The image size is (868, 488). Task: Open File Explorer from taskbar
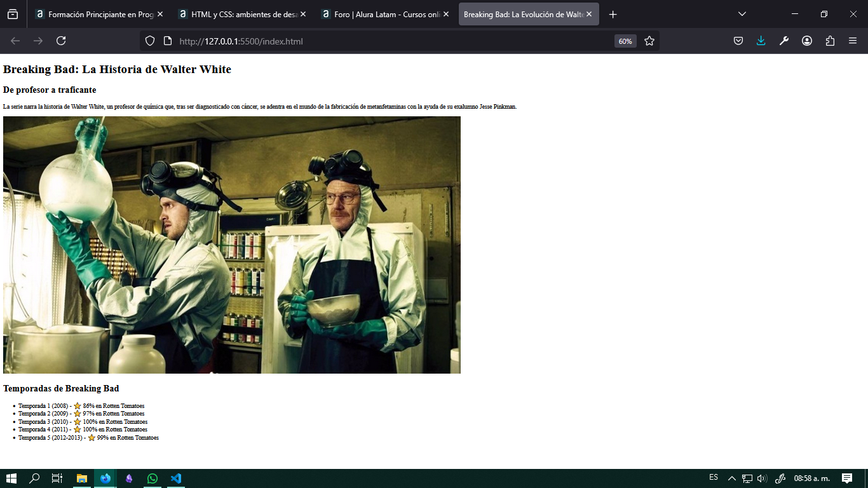(x=81, y=478)
